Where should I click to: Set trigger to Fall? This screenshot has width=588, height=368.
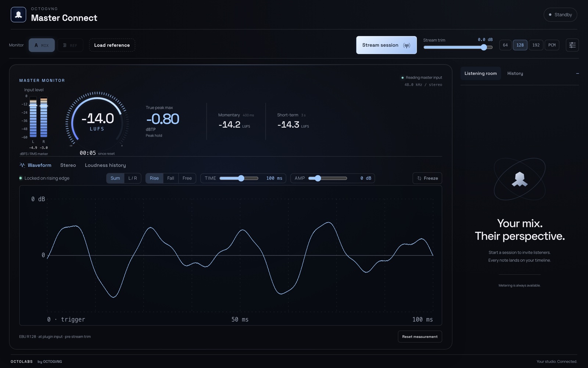(x=171, y=178)
